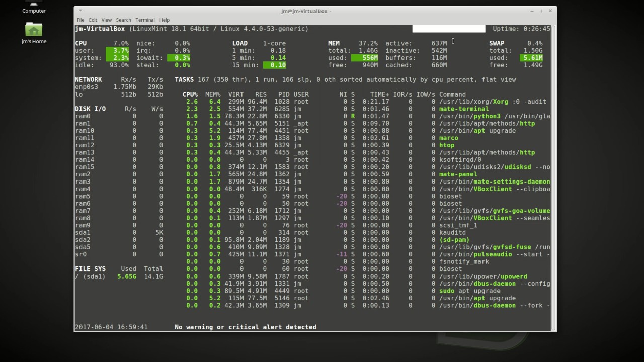This screenshot has width=644, height=362.
Task: Click the 5.65G used filesystem value
Action: [x=127, y=276]
